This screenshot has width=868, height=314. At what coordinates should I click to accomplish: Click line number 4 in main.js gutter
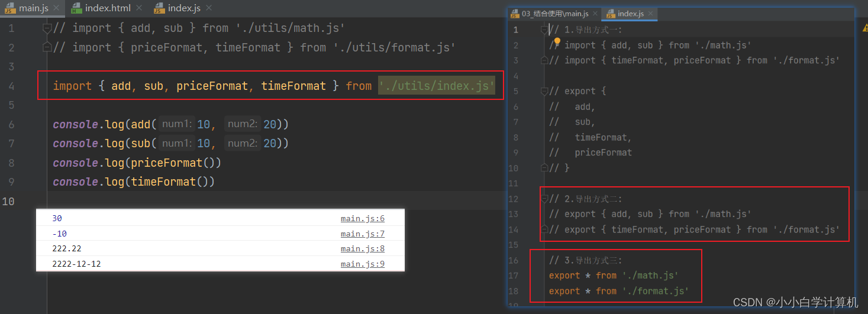(x=11, y=86)
